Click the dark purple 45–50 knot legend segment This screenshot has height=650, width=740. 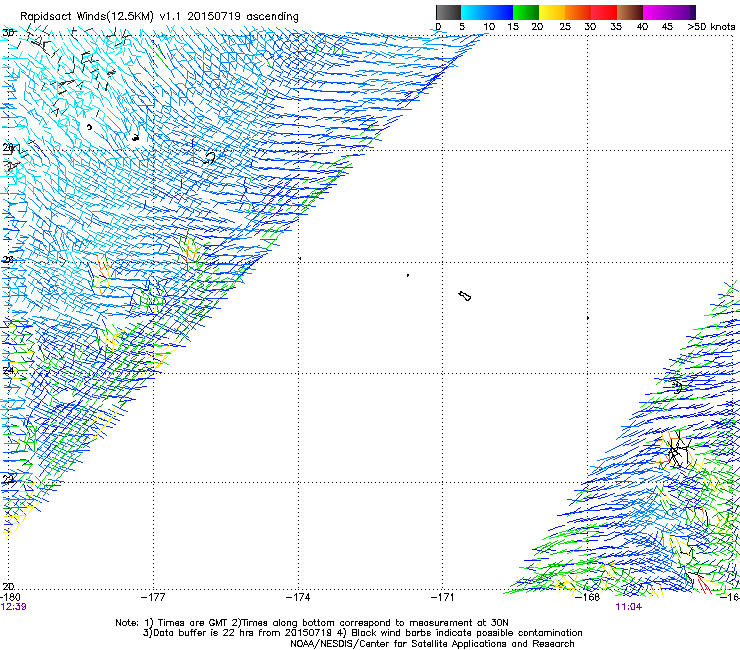[682, 12]
